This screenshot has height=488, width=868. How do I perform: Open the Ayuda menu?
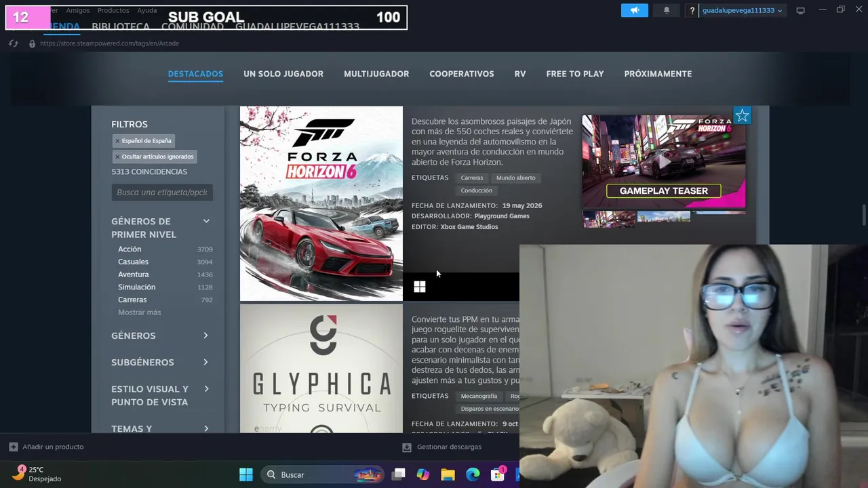point(147,10)
